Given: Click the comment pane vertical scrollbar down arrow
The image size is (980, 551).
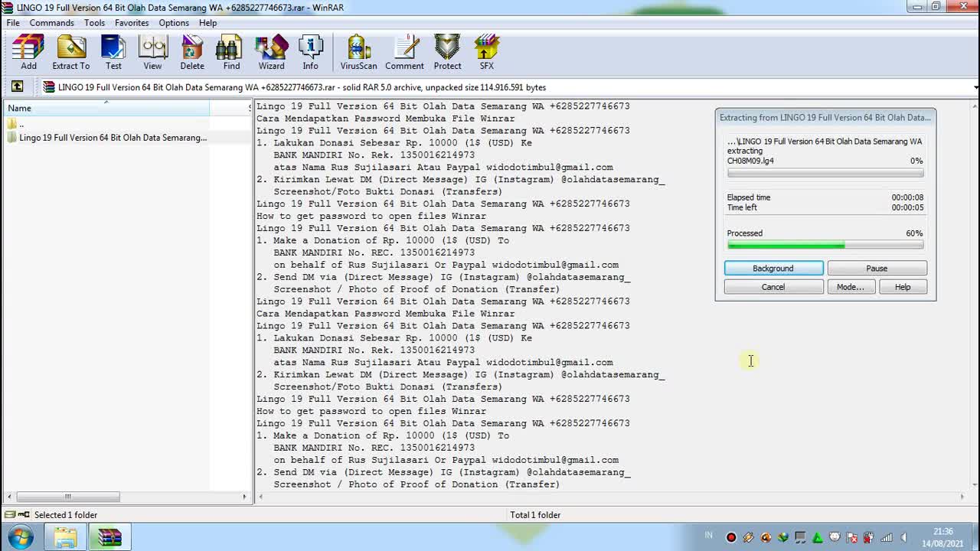Looking at the screenshot, I should pyautogui.click(x=974, y=484).
